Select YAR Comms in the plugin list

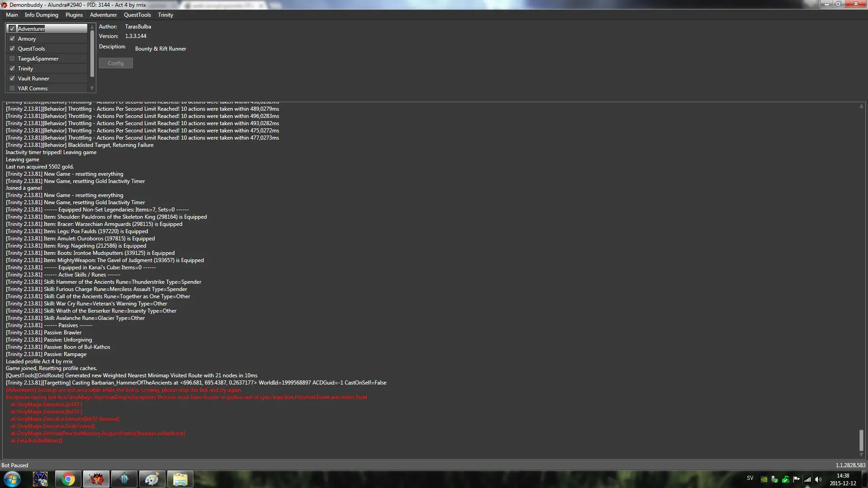pos(47,88)
